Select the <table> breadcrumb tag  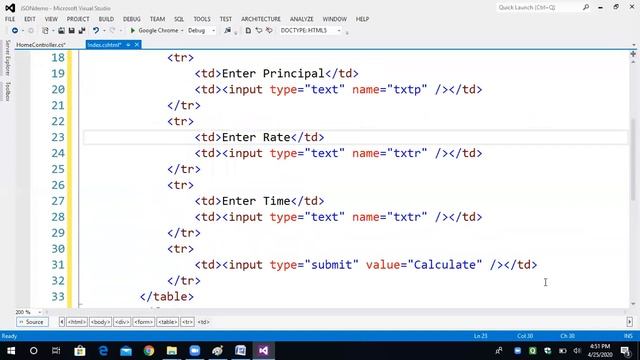167,322
